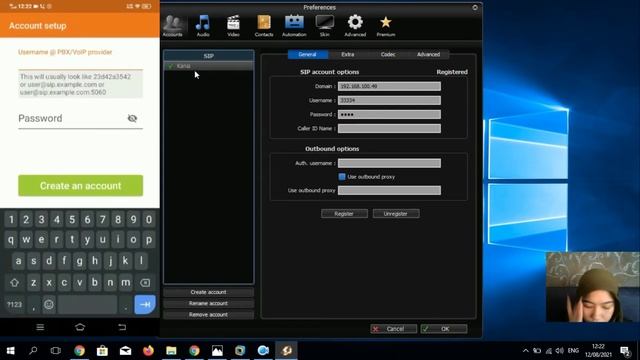Tap the backspace key on phone keyboard
Viewport: 640px width, 360px height.
[x=145, y=282]
